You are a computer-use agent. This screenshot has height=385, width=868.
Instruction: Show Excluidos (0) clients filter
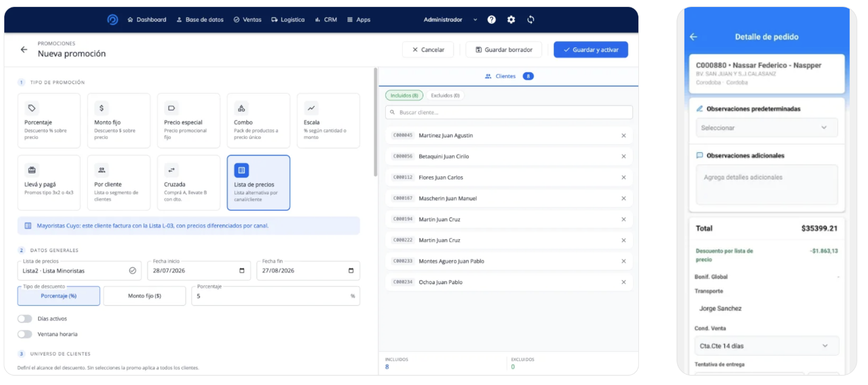tap(445, 95)
